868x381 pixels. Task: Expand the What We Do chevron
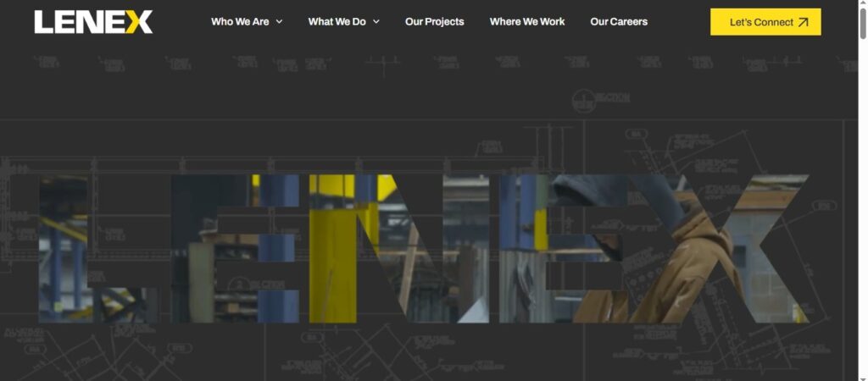tap(376, 21)
